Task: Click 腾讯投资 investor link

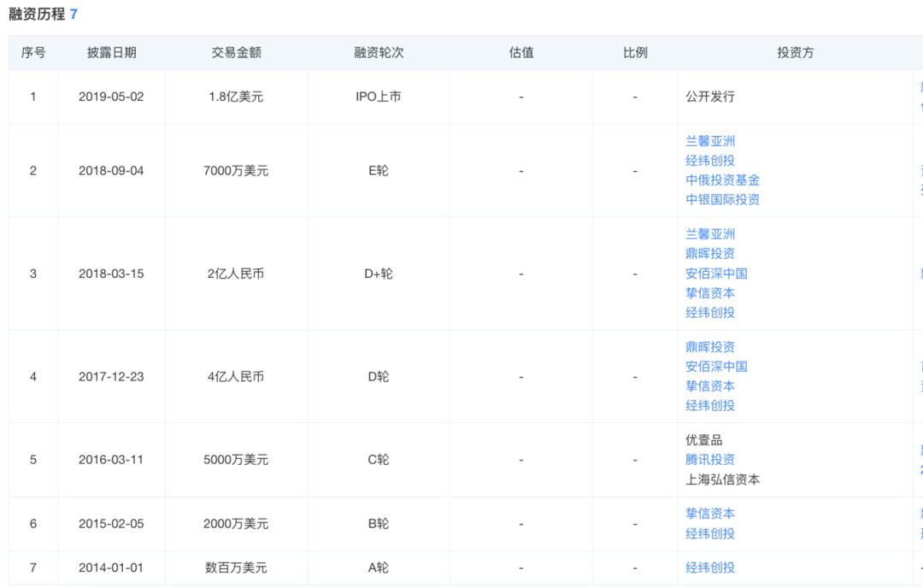Action: (710, 460)
